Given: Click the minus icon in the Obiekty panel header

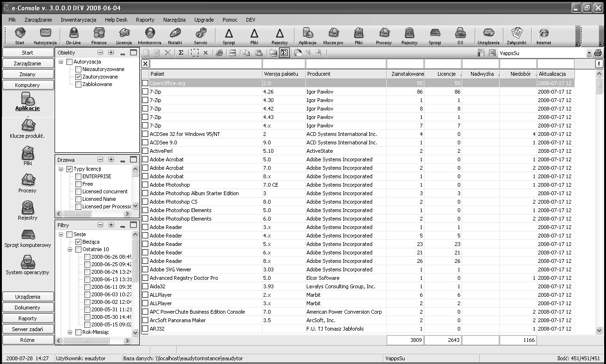Looking at the screenshot, I should click(x=100, y=53).
